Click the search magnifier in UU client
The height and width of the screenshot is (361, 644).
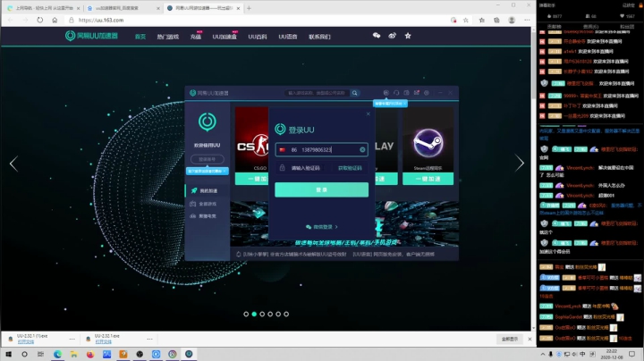click(354, 93)
